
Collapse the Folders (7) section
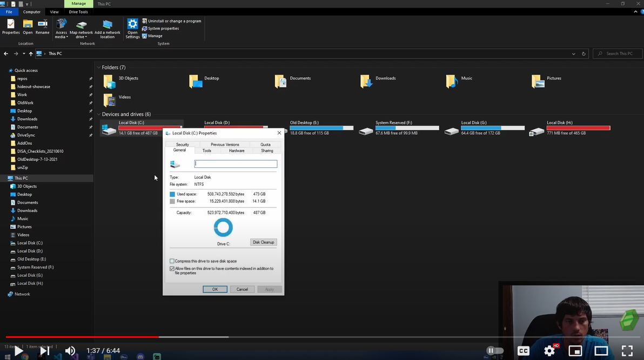99,67
